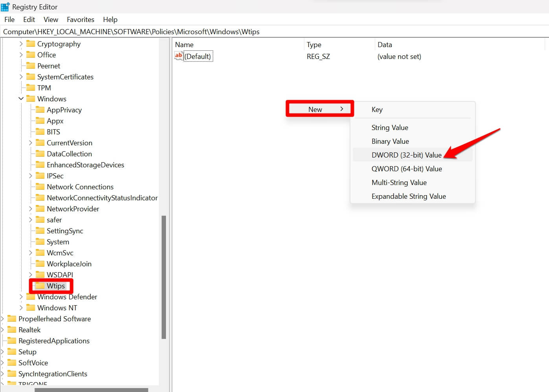Pick Expandable String Value option
The image size is (549, 392).
pyautogui.click(x=408, y=196)
